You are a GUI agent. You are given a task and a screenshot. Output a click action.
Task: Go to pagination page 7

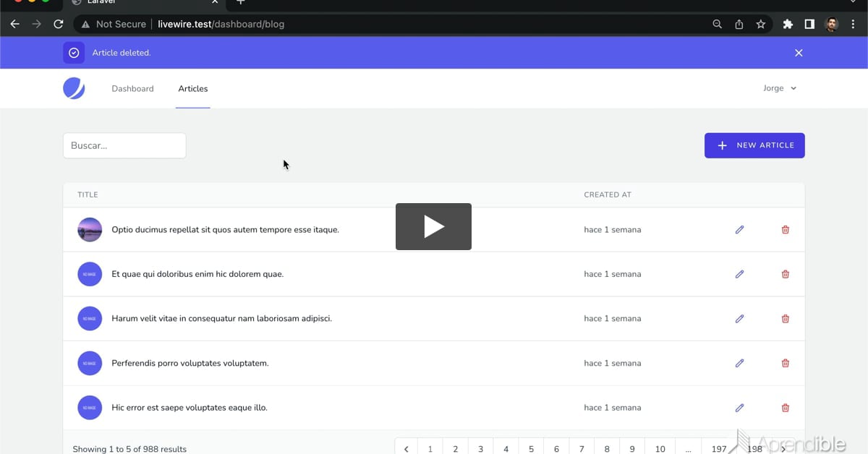coord(582,448)
